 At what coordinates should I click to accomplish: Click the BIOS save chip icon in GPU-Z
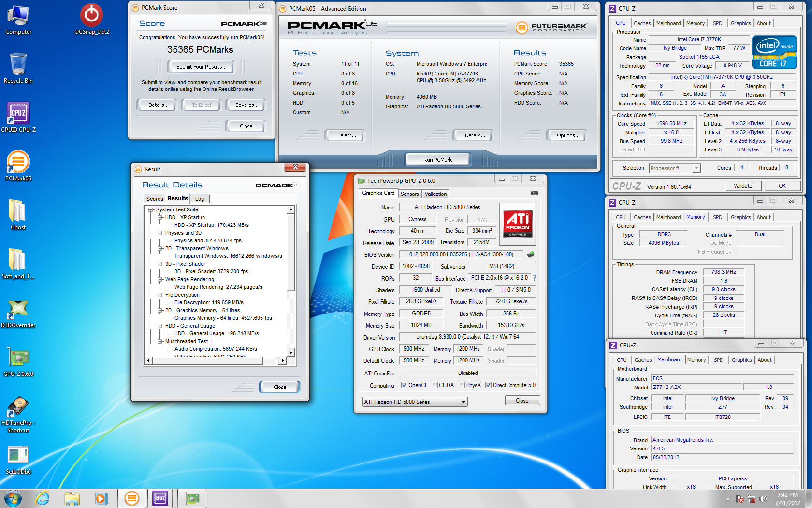click(x=531, y=254)
